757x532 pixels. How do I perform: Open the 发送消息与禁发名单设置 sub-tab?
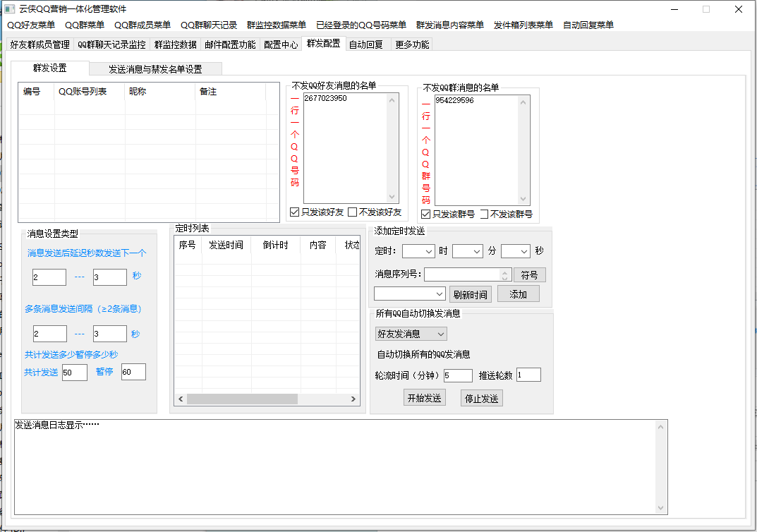tap(155, 69)
